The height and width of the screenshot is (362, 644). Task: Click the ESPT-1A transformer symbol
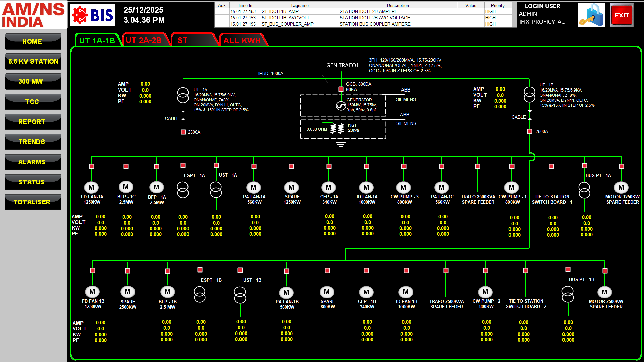point(183,190)
